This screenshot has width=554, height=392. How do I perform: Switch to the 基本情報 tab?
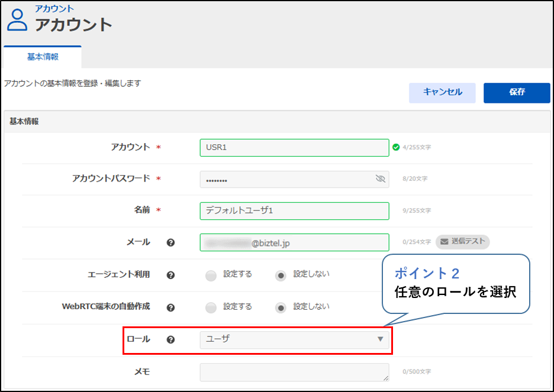pos(43,57)
